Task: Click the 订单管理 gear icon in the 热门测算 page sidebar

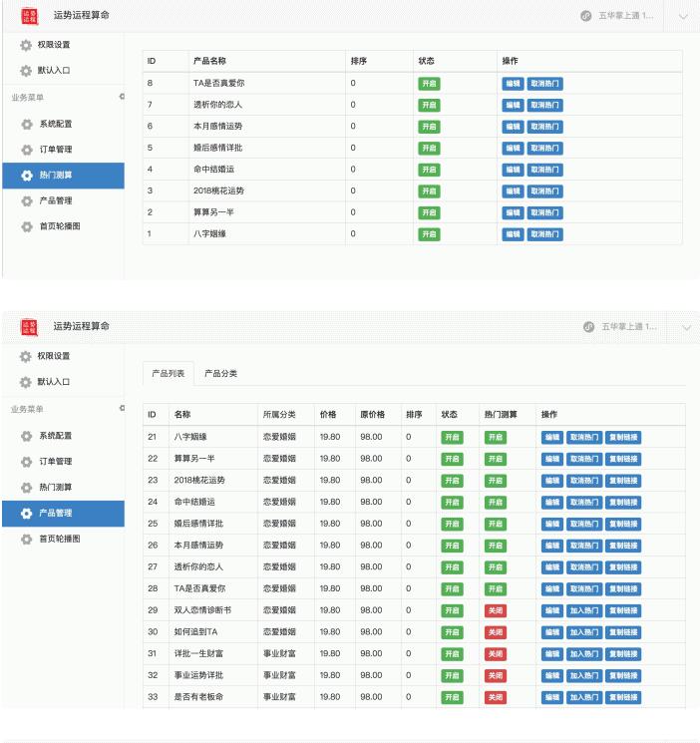Action: point(28,150)
